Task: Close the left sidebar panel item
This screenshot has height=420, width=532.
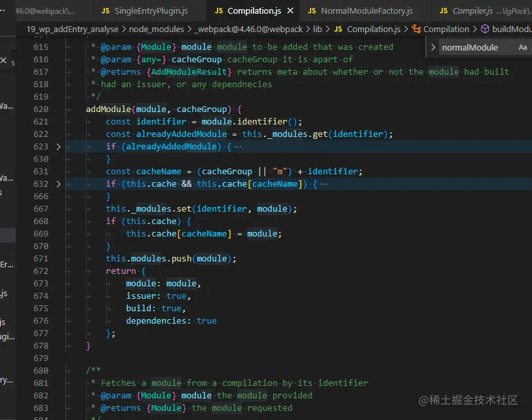Action: (3, 60)
